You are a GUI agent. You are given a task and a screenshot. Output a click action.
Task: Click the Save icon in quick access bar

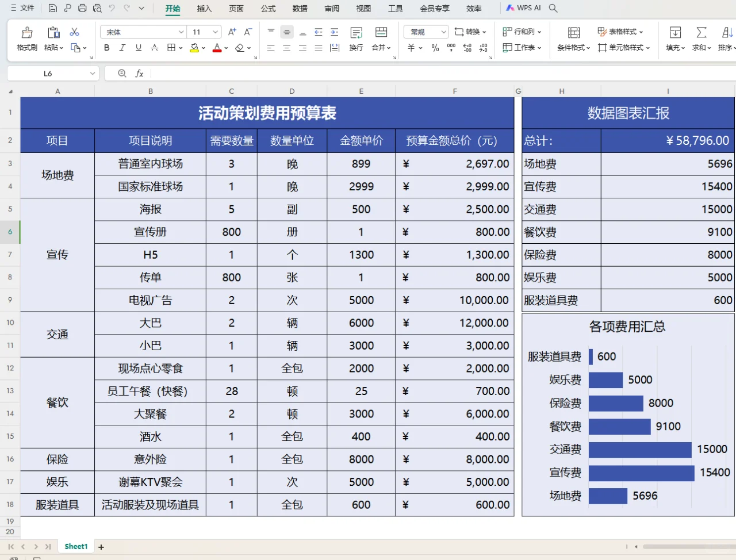pyautogui.click(x=53, y=9)
